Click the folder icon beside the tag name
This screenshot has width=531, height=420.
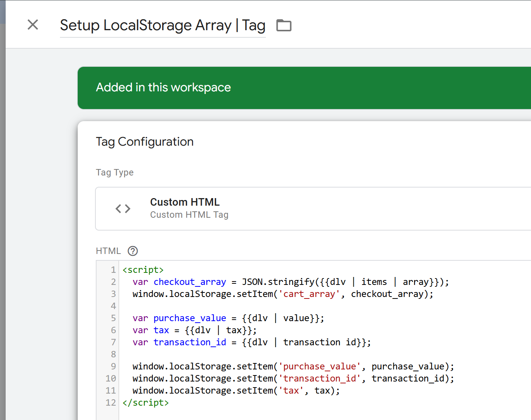coord(284,25)
